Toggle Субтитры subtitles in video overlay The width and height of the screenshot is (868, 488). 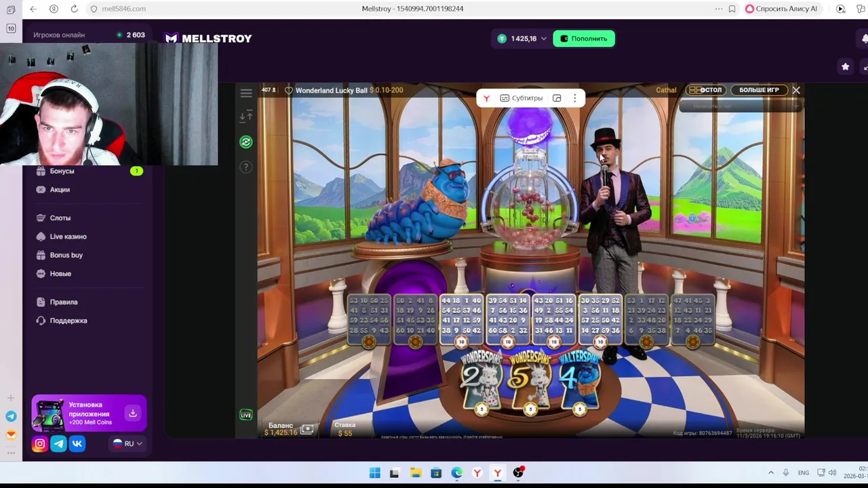(521, 98)
